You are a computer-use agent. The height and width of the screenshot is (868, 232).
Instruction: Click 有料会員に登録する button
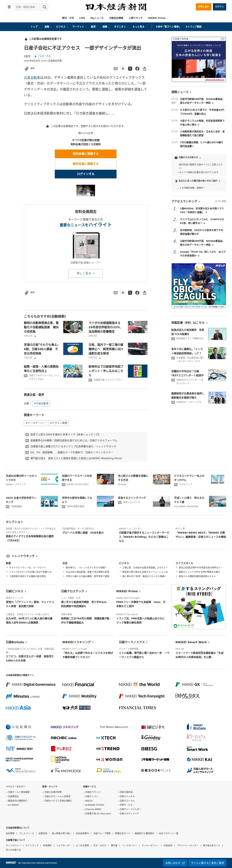pyautogui.click(x=86, y=154)
